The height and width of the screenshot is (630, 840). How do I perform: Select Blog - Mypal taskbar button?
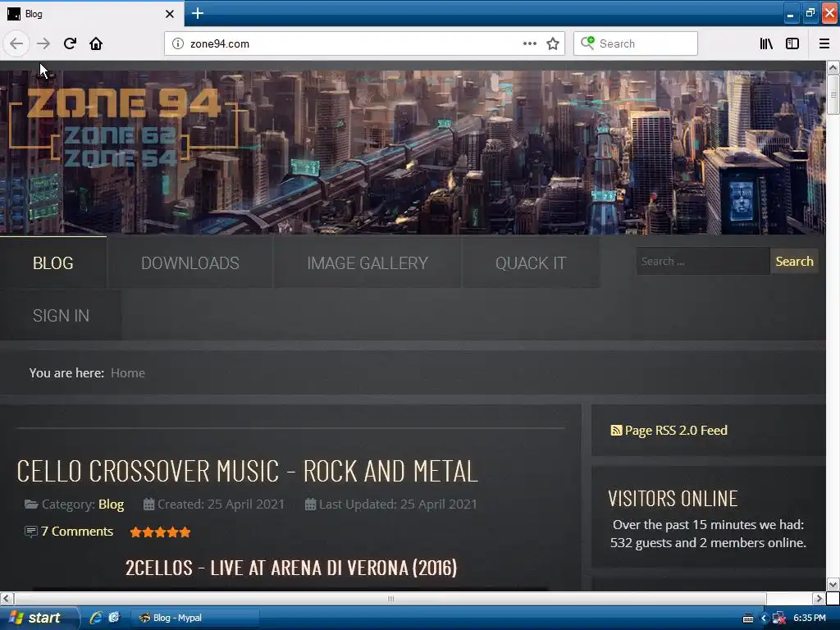[195, 618]
